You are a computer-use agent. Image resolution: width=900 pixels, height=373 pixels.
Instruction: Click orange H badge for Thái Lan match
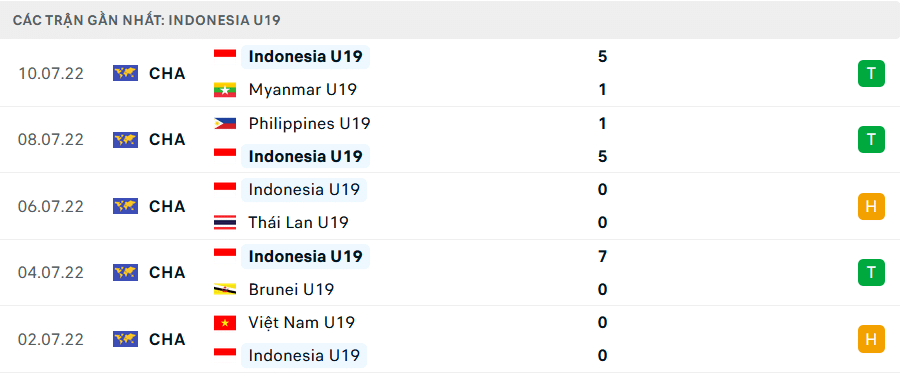[x=871, y=207]
